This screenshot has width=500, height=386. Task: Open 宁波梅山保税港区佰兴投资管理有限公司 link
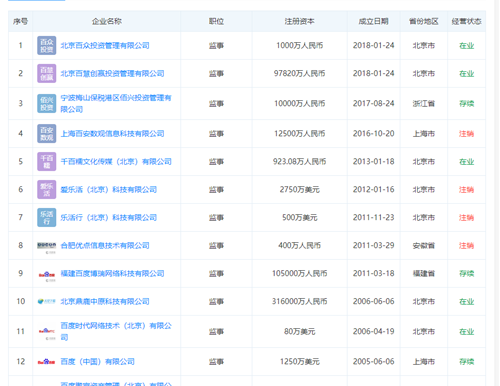[x=116, y=104]
